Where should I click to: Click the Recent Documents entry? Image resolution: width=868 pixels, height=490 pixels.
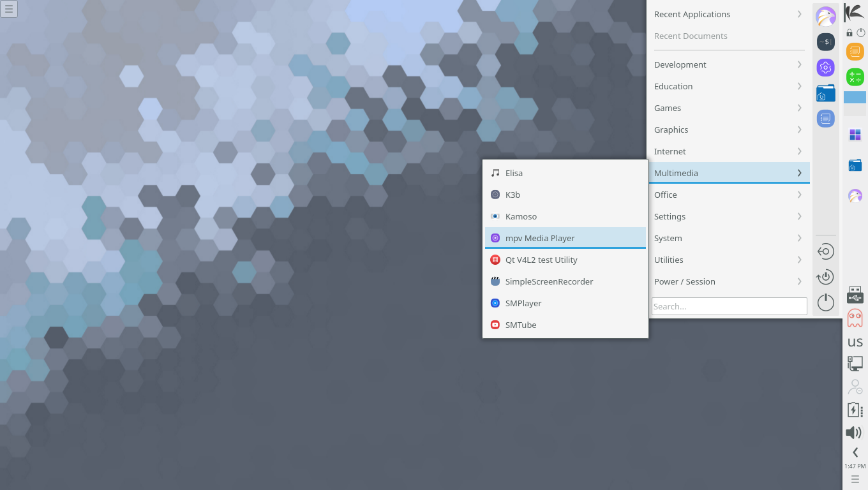coord(730,36)
